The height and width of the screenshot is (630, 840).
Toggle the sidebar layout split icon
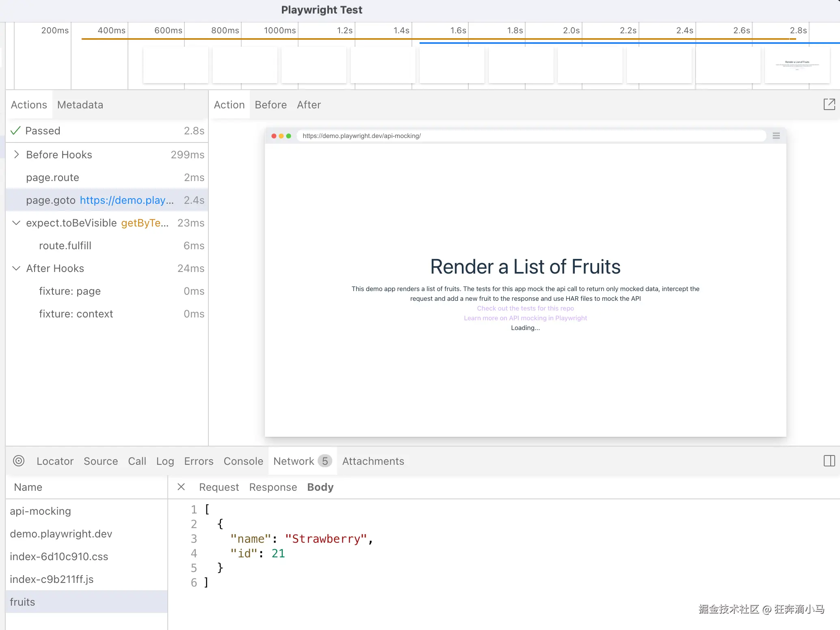pos(829,461)
